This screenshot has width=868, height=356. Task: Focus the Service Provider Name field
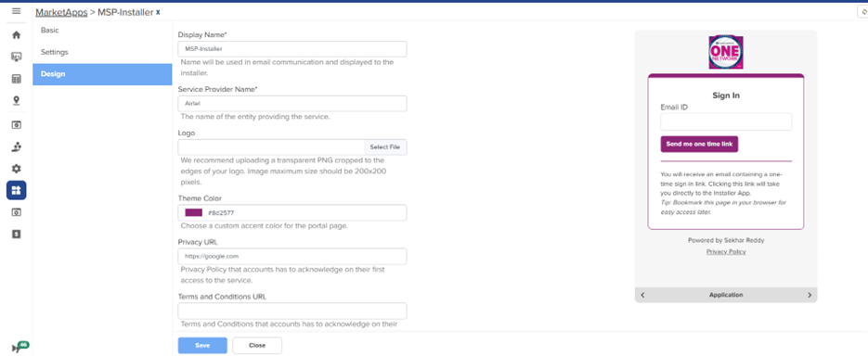point(292,104)
